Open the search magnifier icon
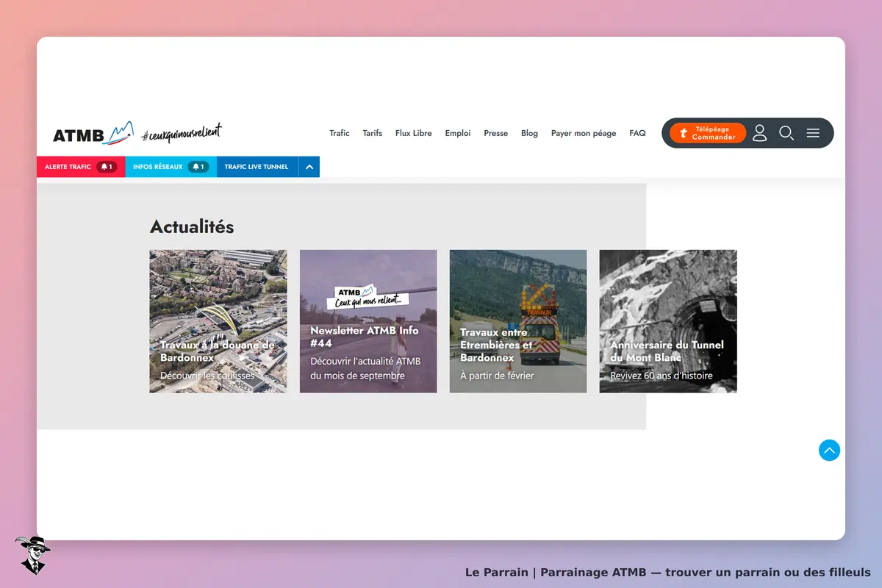Image resolution: width=882 pixels, height=588 pixels. (786, 133)
